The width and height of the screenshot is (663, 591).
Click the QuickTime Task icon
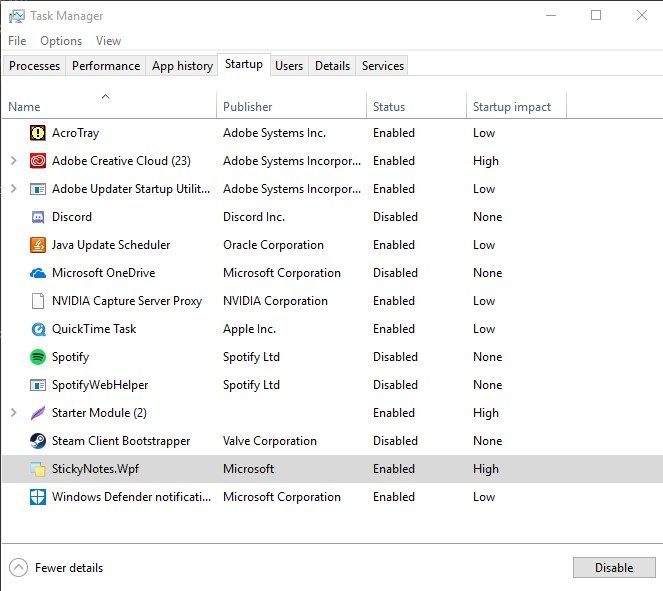point(38,329)
